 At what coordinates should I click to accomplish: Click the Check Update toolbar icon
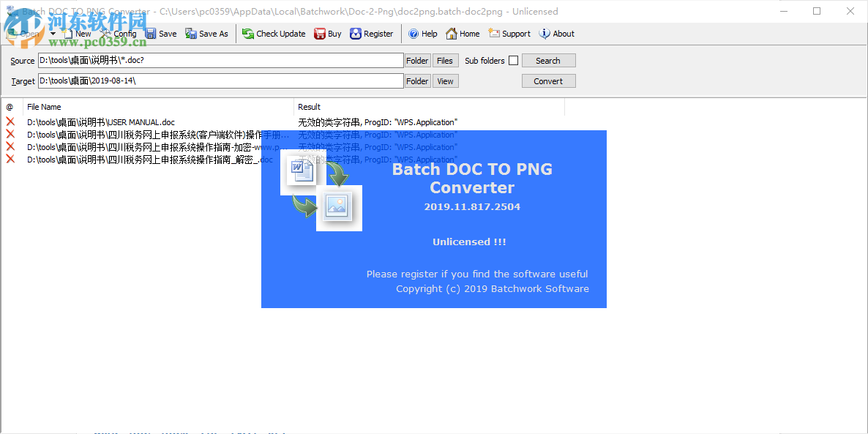pyautogui.click(x=249, y=33)
